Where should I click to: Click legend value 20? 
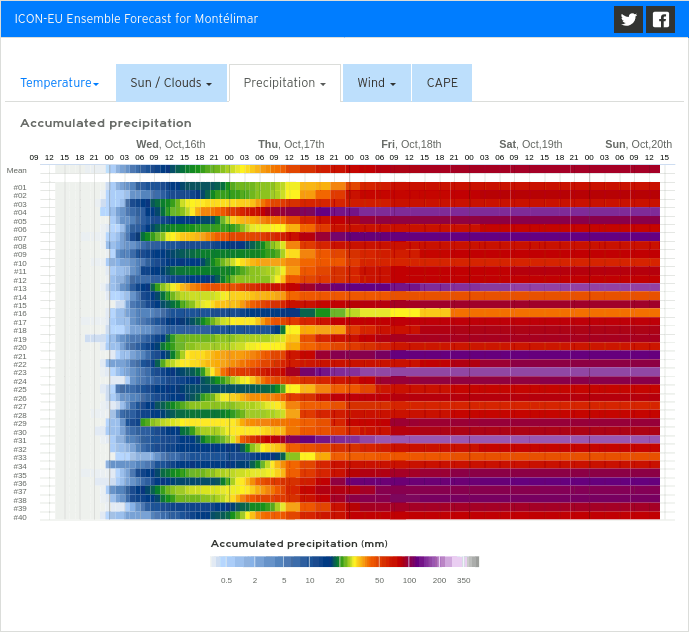[340, 581]
